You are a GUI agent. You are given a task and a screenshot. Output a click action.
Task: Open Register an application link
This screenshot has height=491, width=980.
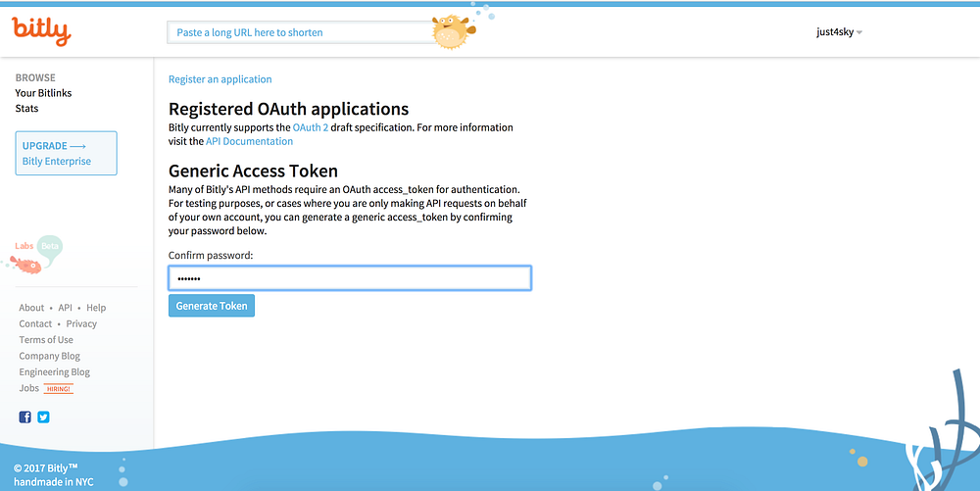click(x=220, y=79)
